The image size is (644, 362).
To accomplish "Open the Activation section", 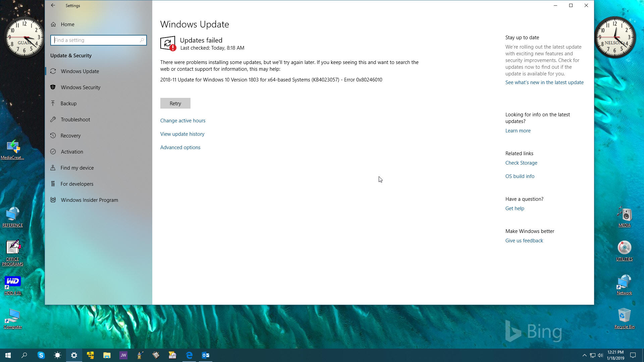I will [98, 152].
